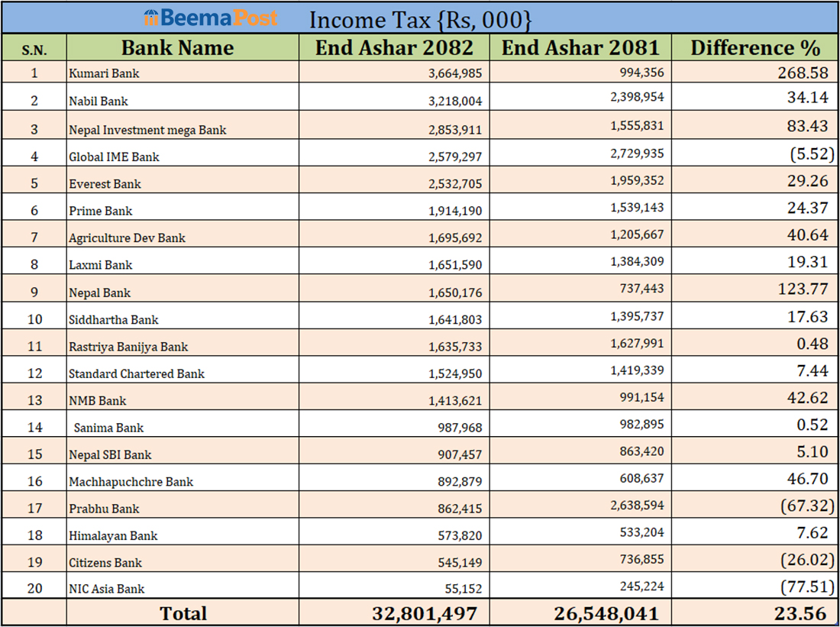Viewport: 840px width, 627px height.
Task: Select the Kumari Bank name cell
Action: point(104,74)
